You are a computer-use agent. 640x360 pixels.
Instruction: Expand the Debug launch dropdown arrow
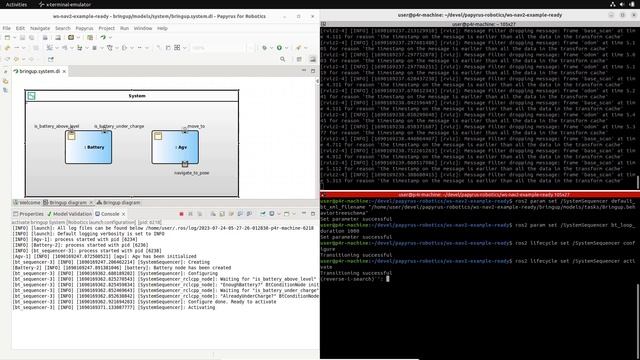click(x=271, y=48)
